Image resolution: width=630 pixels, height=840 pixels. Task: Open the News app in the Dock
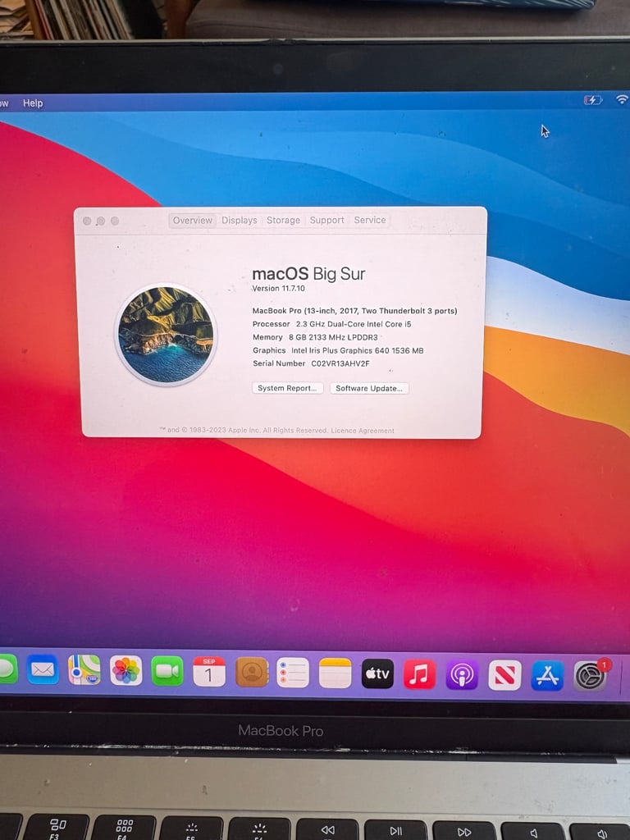pyautogui.click(x=504, y=675)
